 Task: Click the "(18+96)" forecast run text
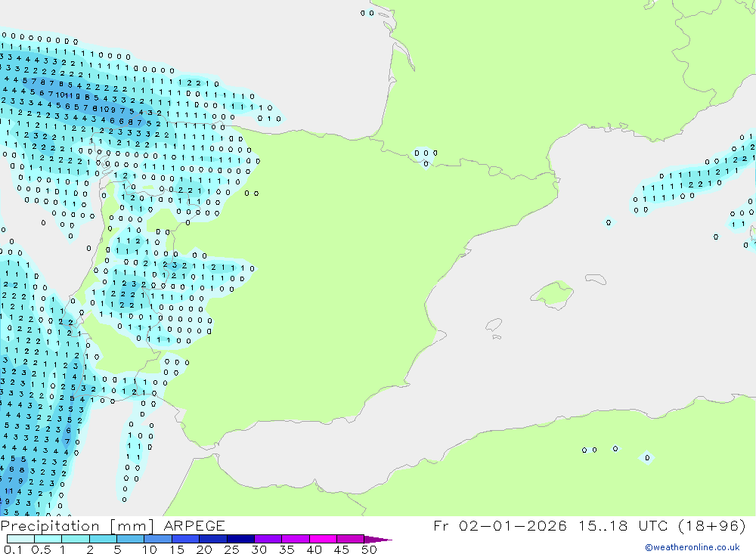click(711, 525)
